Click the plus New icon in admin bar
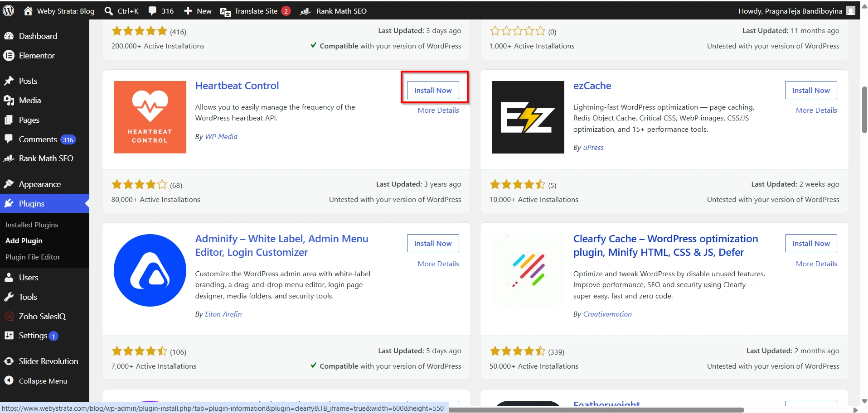Screen dimensions: 868x413 point(188,11)
